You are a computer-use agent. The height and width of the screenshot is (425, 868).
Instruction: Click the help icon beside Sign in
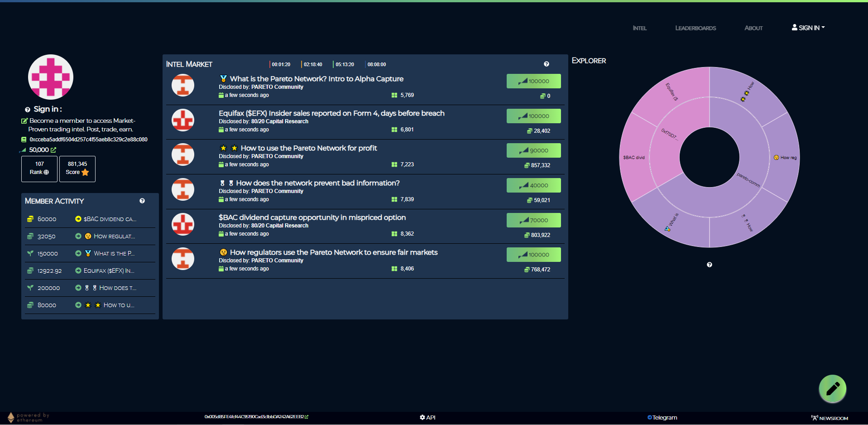point(28,110)
